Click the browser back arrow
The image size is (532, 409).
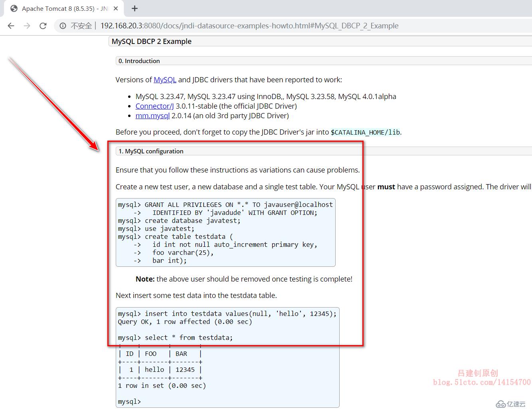coord(11,26)
